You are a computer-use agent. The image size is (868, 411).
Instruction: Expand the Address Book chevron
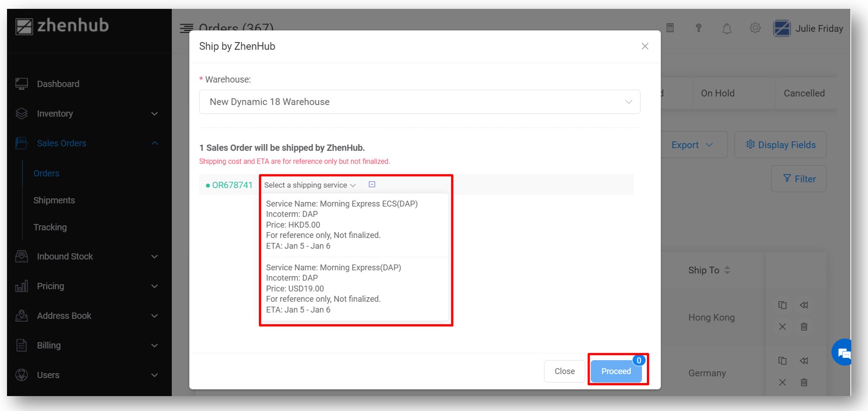pos(154,316)
